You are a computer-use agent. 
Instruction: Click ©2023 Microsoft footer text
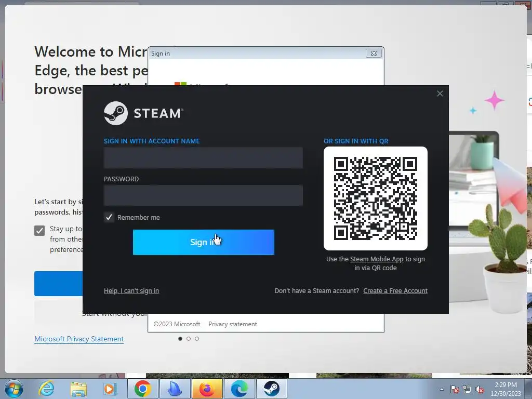(x=177, y=324)
